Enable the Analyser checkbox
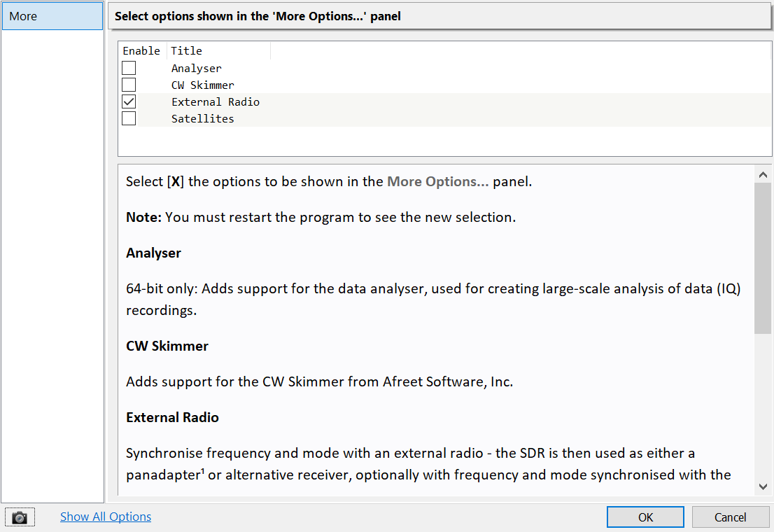The image size is (774, 532). 129,68
